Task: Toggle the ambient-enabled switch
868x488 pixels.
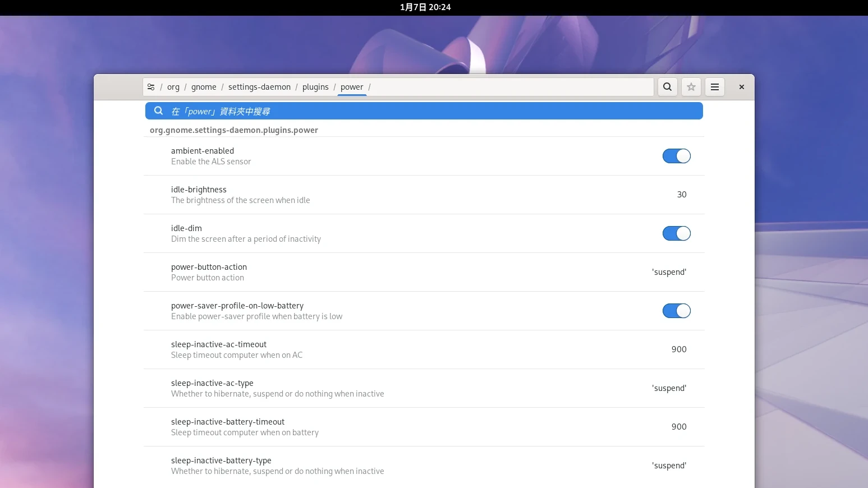Action: (676, 156)
